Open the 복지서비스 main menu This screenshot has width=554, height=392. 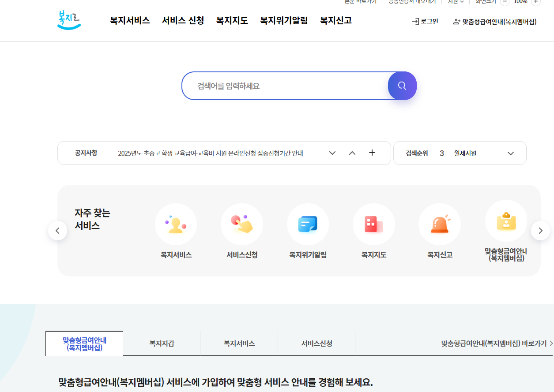click(x=130, y=20)
